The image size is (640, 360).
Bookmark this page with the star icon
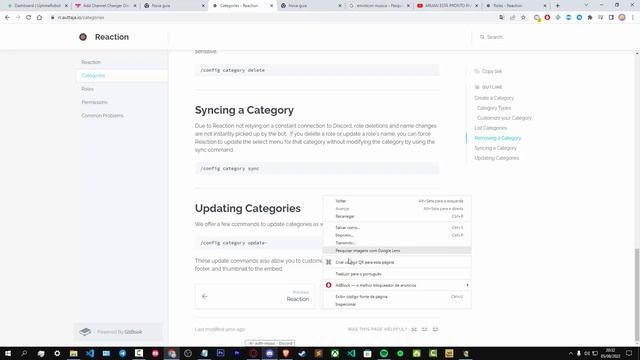(523, 18)
